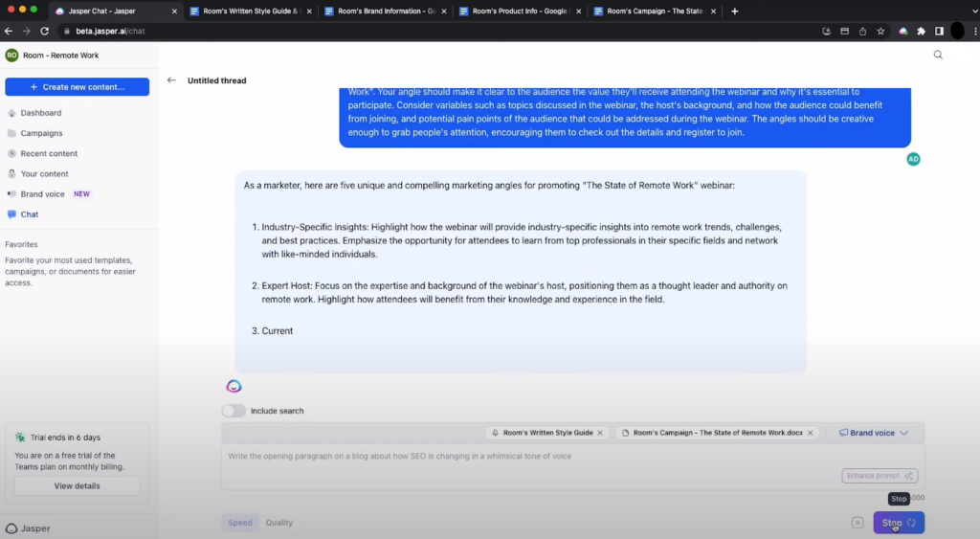980x539 pixels.
Task: Click the browser forward button
Action: tap(26, 31)
